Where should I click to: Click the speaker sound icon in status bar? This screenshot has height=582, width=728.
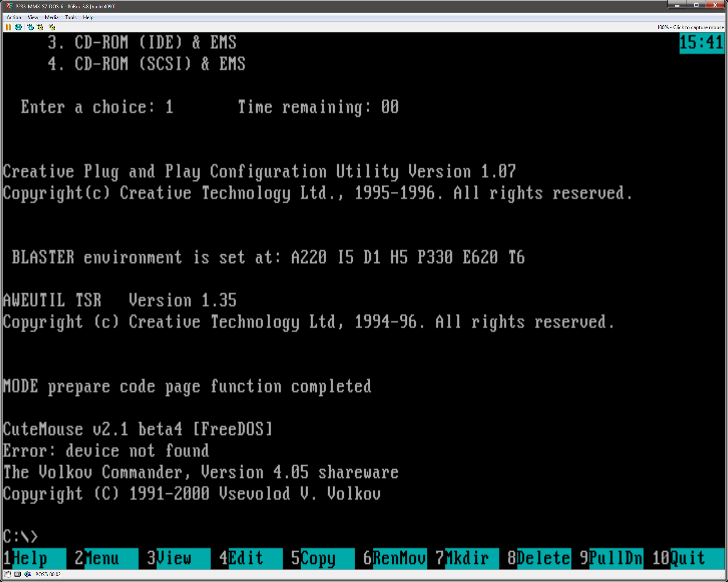[27, 574]
